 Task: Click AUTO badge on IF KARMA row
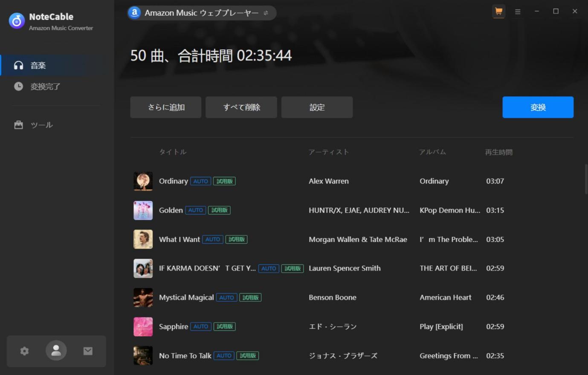pos(269,268)
